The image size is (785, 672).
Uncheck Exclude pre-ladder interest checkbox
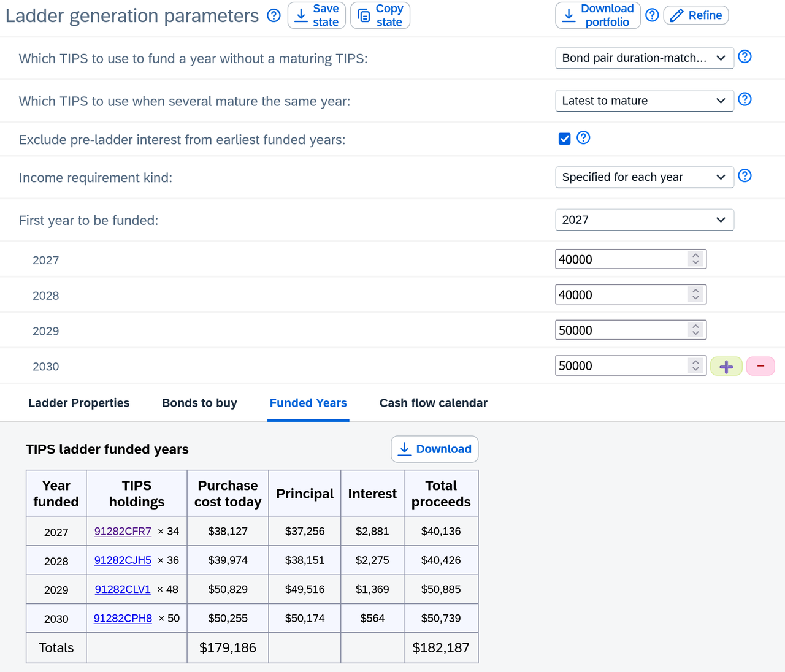pos(565,139)
